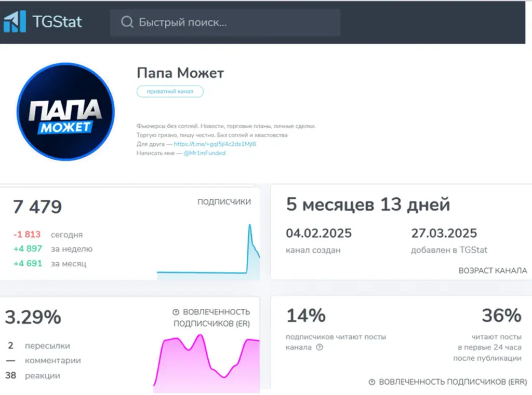Image resolution: width=532 pixels, height=395 pixels.
Task: Open the @Mr1mFunded contact link
Action: tap(204, 153)
